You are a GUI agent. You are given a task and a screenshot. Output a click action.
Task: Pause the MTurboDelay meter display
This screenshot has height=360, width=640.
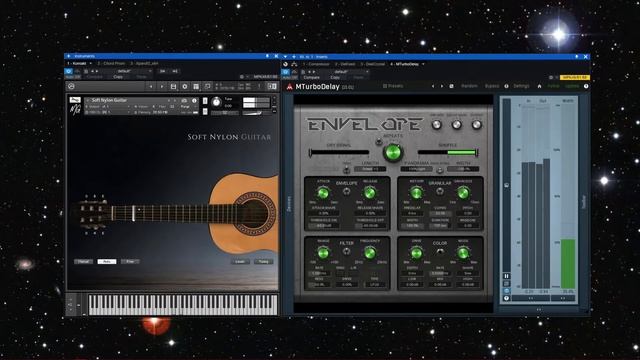pyautogui.click(x=507, y=276)
